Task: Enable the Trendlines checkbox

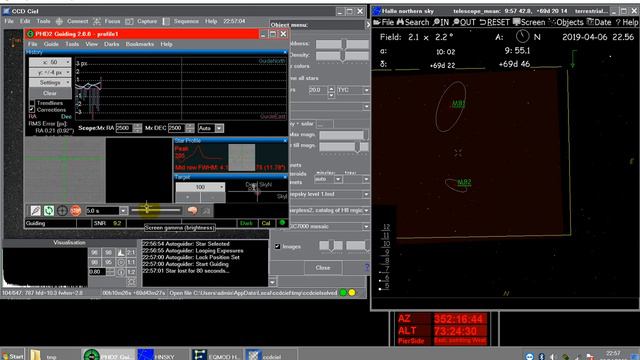Action: click(32, 103)
